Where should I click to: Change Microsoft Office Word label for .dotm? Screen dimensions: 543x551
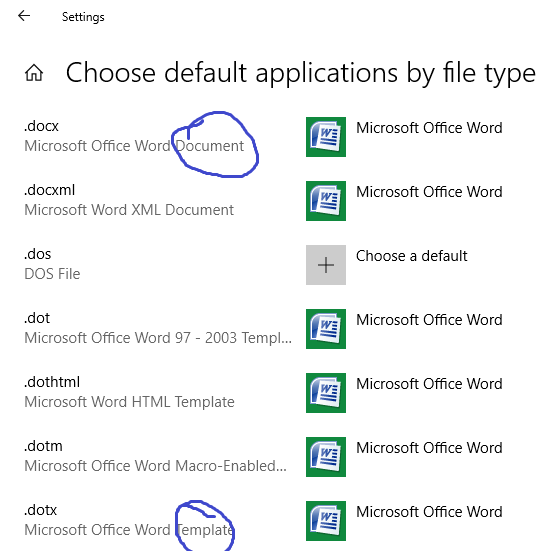coord(429,448)
